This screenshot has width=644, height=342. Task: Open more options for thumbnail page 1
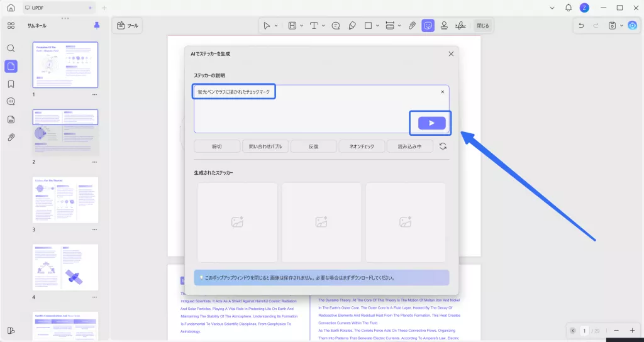[x=94, y=94]
